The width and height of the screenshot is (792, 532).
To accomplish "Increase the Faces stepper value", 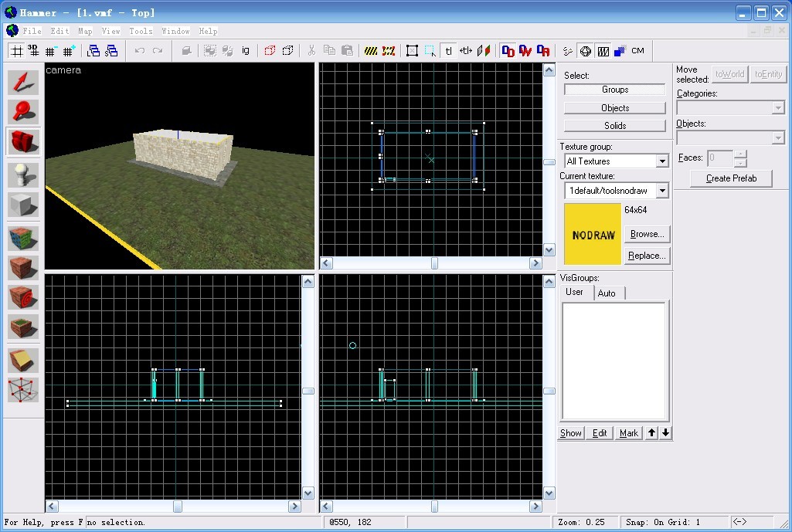I will click(x=741, y=154).
